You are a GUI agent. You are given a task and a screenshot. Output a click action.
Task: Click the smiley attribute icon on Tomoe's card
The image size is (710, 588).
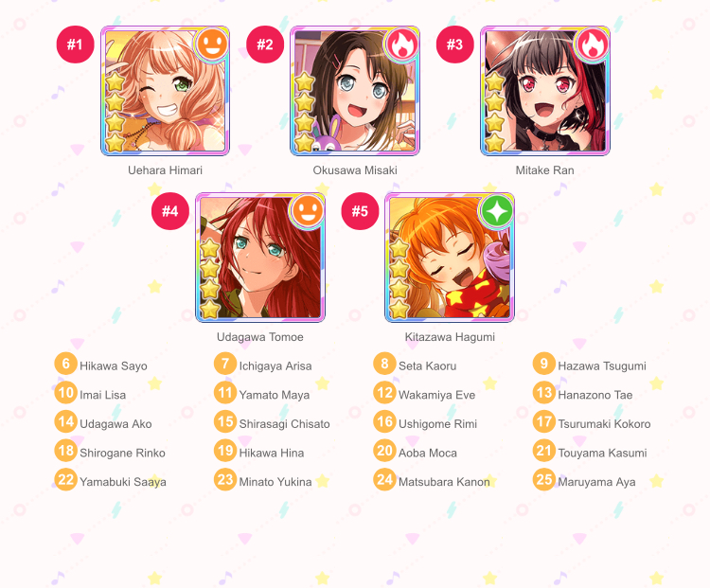coord(307,210)
